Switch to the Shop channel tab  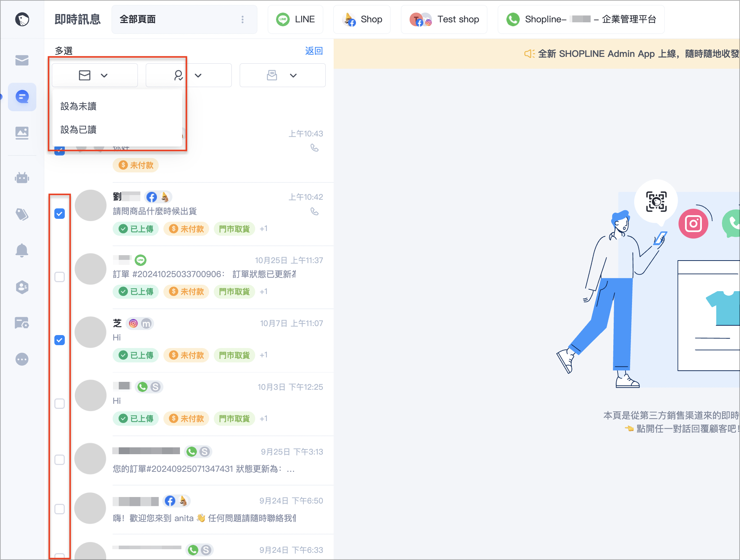click(x=362, y=19)
